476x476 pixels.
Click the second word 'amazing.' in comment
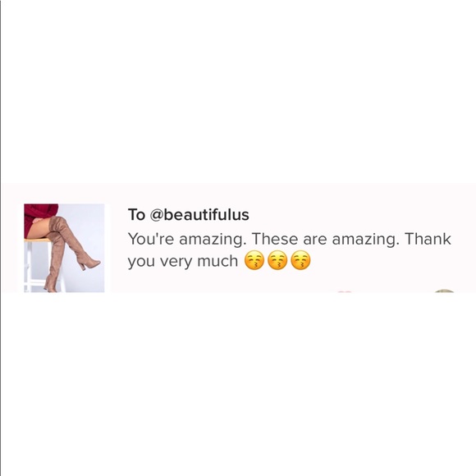(x=365, y=240)
